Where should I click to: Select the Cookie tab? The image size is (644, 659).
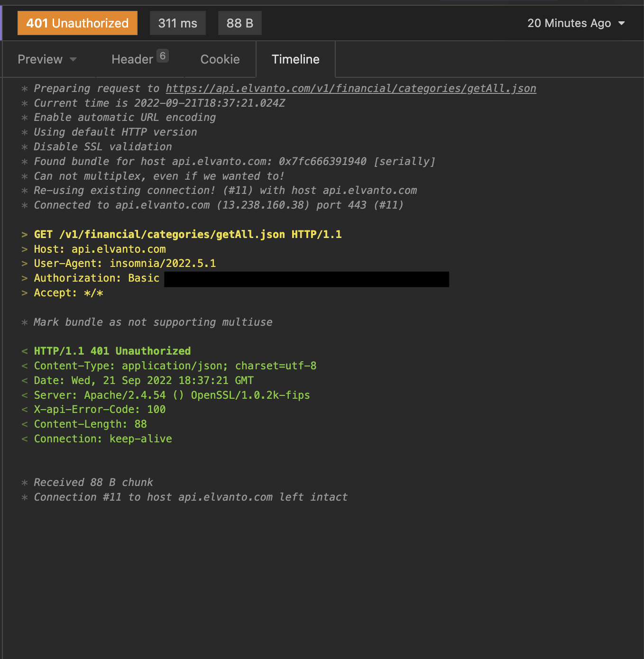click(220, 59)
